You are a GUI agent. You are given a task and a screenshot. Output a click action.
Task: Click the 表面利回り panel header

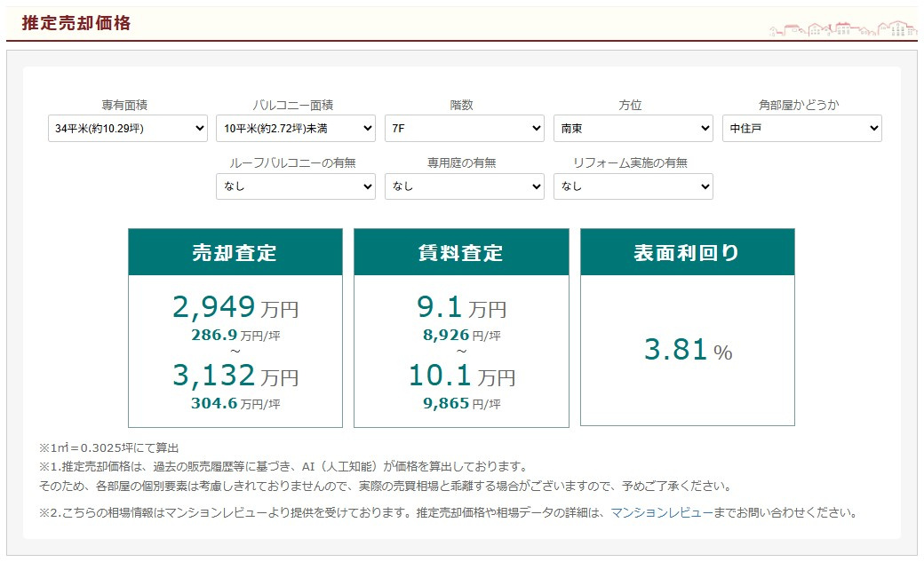687,252
